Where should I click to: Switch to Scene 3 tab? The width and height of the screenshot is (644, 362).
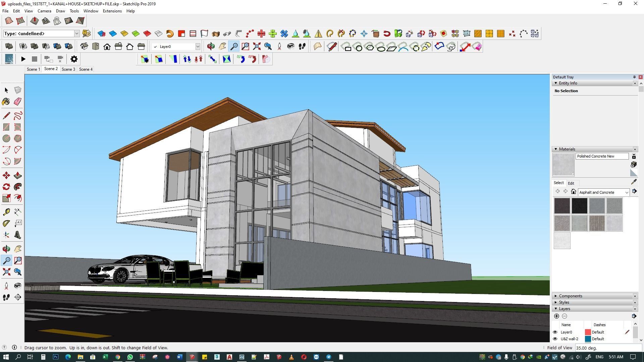coord(68,69)
